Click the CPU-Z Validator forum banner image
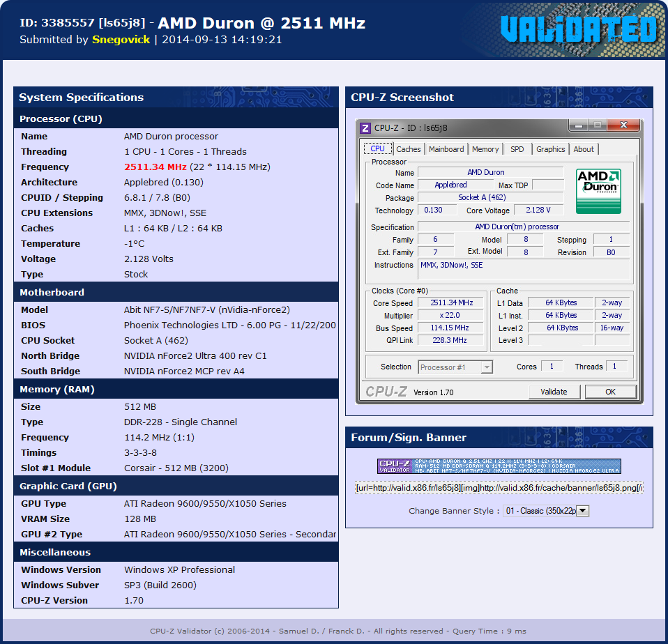The height and width of the screenshot is (644, 668). coord(499,466)
